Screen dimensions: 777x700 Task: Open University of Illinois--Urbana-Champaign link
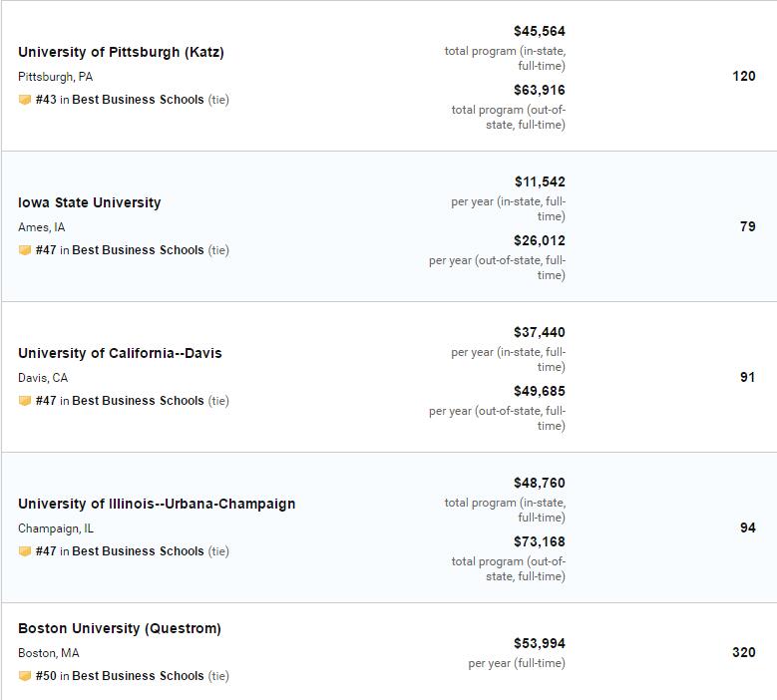tap(157, 504)
